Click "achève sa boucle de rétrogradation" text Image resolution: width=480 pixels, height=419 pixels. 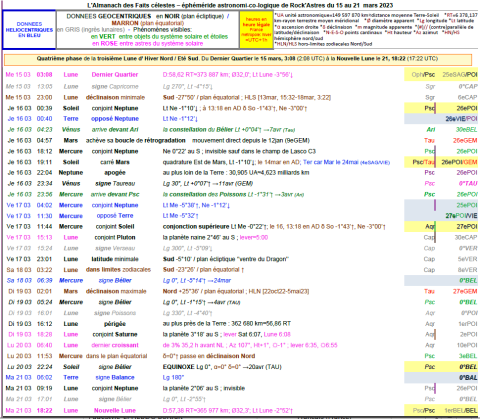pos(135,141)
